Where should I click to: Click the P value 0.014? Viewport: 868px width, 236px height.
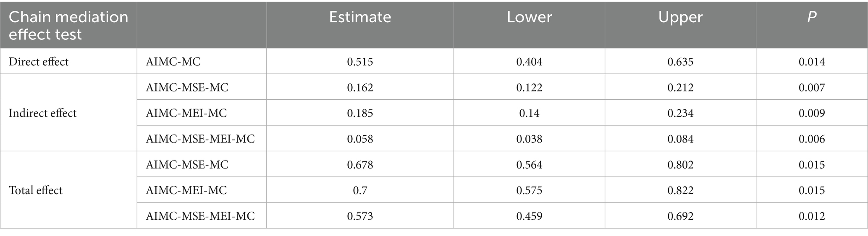point(812,62)
